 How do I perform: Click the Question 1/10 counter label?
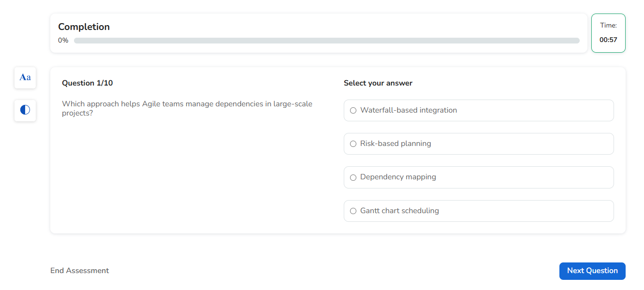[88, 83]
